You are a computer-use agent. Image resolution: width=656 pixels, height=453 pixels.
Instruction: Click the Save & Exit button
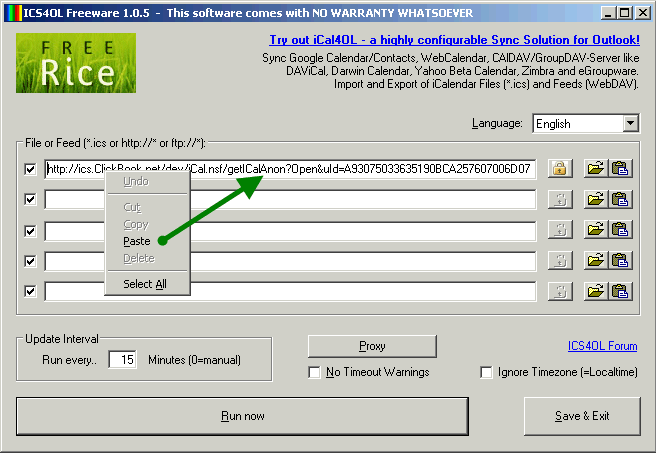click(x=582, y=416)
